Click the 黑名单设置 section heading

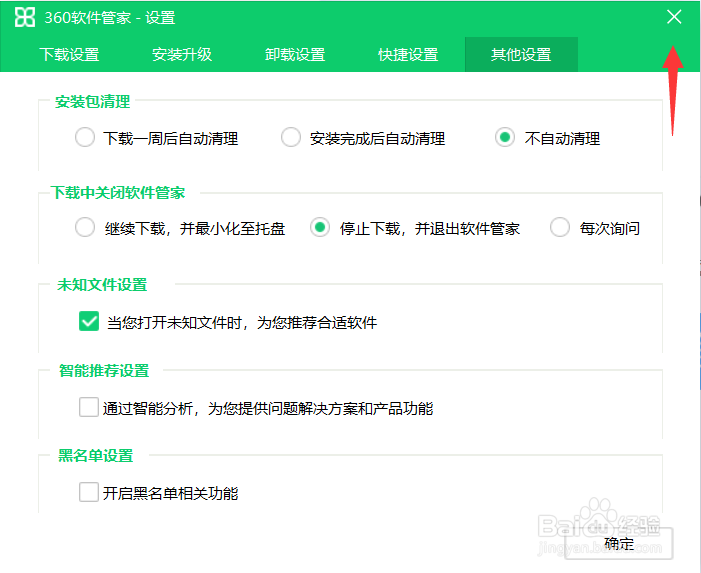(96, 456)
